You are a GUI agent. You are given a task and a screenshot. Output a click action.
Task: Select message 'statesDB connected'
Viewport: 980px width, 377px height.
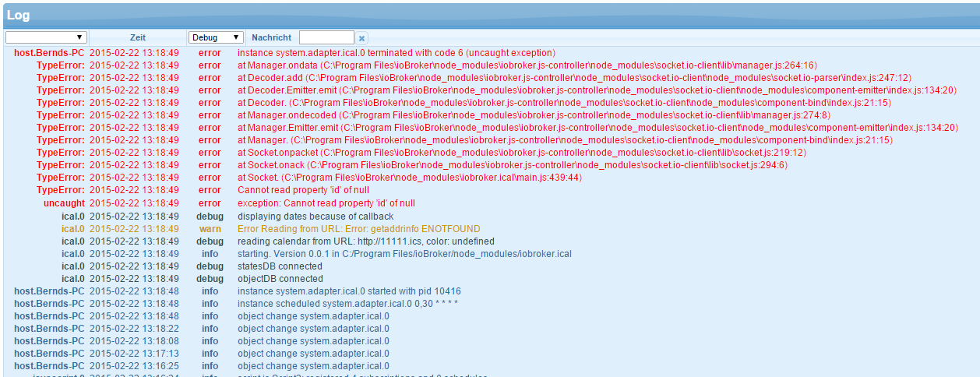point(280,266)
